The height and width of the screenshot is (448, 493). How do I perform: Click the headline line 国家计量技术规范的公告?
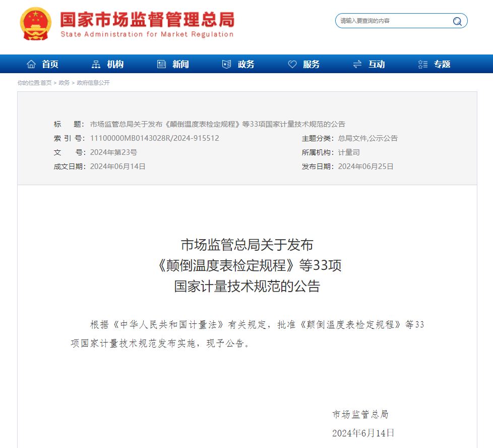(247, 286)
